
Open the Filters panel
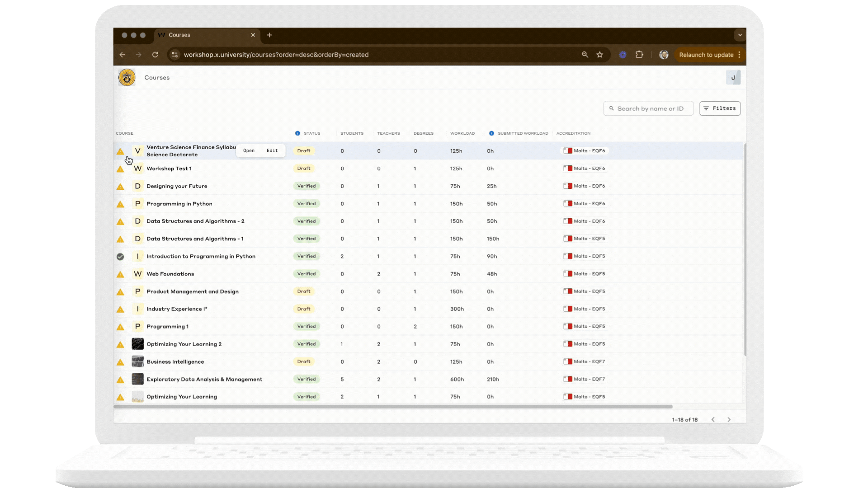[x=720, y=108]
